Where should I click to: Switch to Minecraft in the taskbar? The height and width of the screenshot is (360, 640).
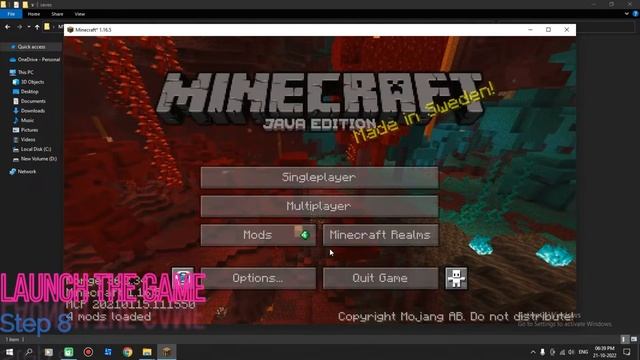coord(167,352)
